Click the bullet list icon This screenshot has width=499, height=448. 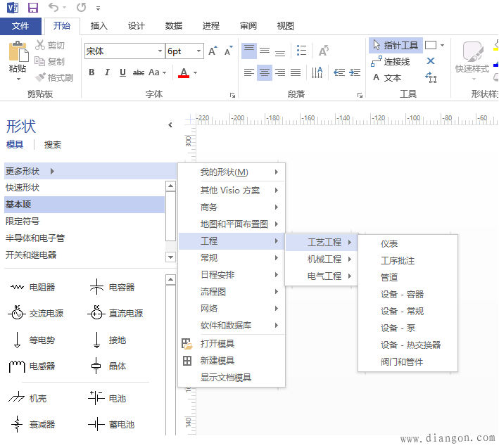[301, 51]
